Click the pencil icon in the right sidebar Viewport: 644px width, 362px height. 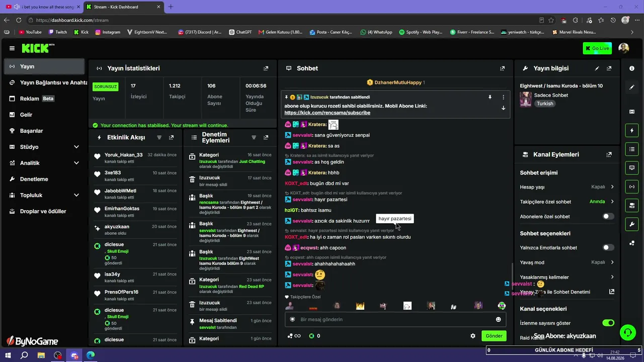[632, 87]
